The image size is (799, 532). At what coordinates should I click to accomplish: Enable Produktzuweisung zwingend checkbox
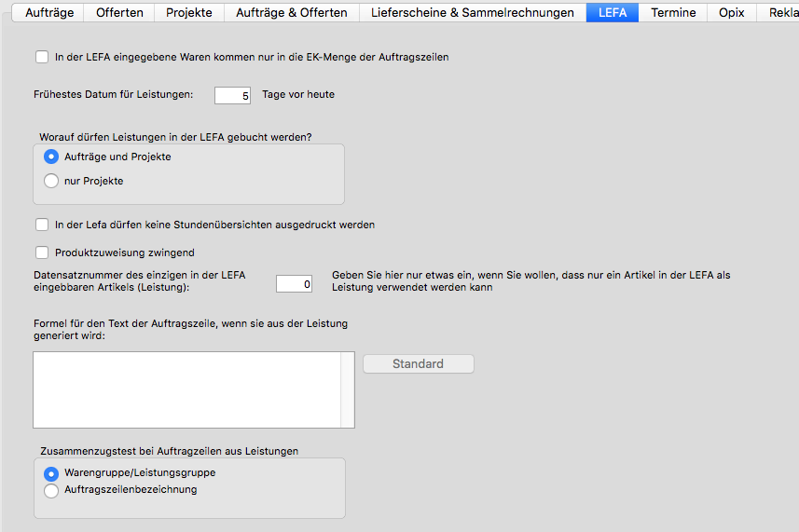pyautogui.click(x=42, y=252)
